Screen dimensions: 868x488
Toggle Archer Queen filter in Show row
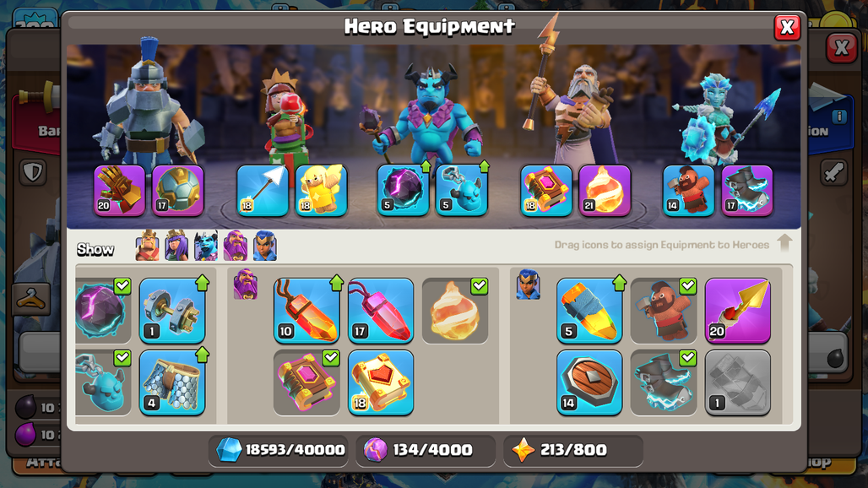(x=176, y=245)
